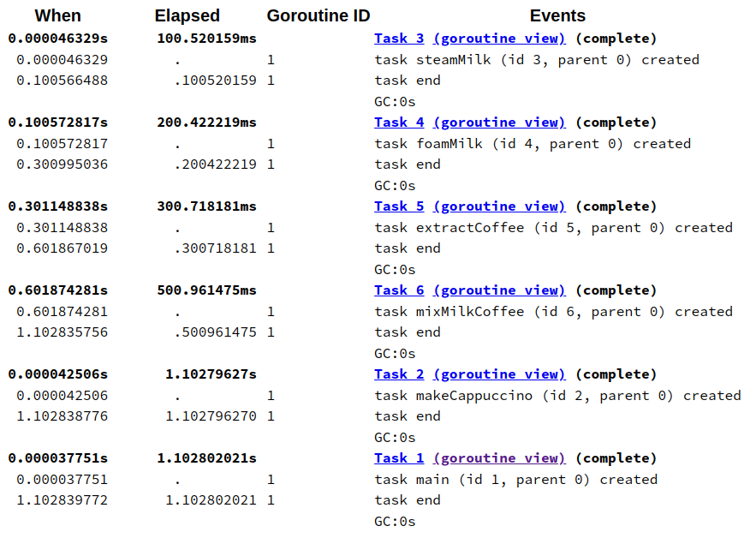Open the Task 2 link

point(399,374)
